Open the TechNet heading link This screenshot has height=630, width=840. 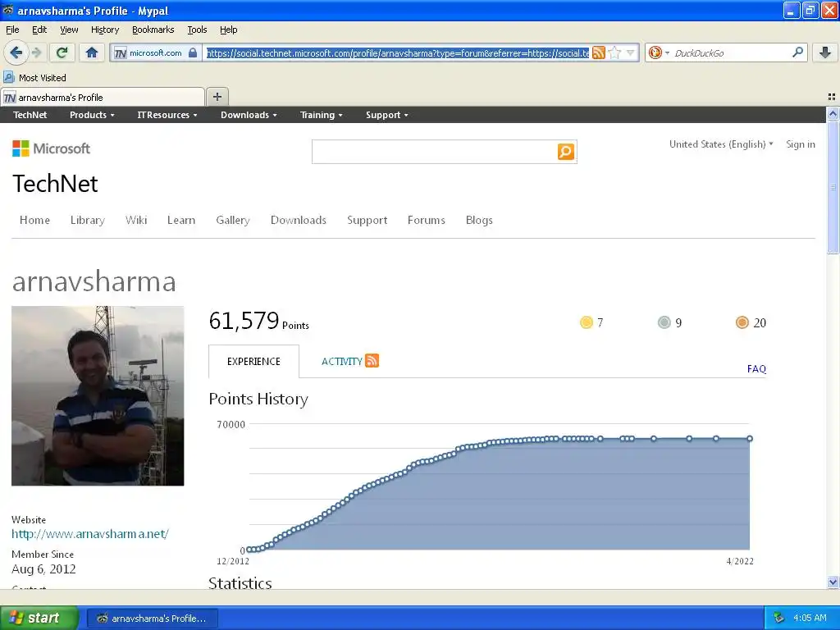[x=55, y=184]
